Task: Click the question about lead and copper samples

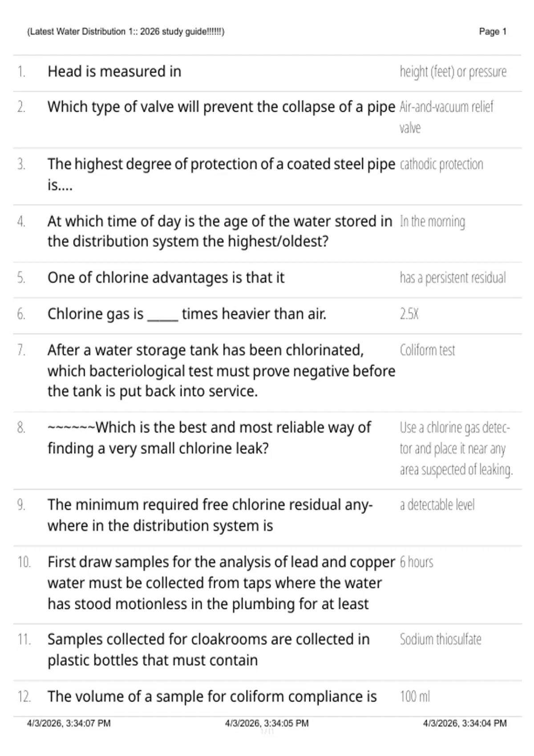Action: tap(221, 583)
